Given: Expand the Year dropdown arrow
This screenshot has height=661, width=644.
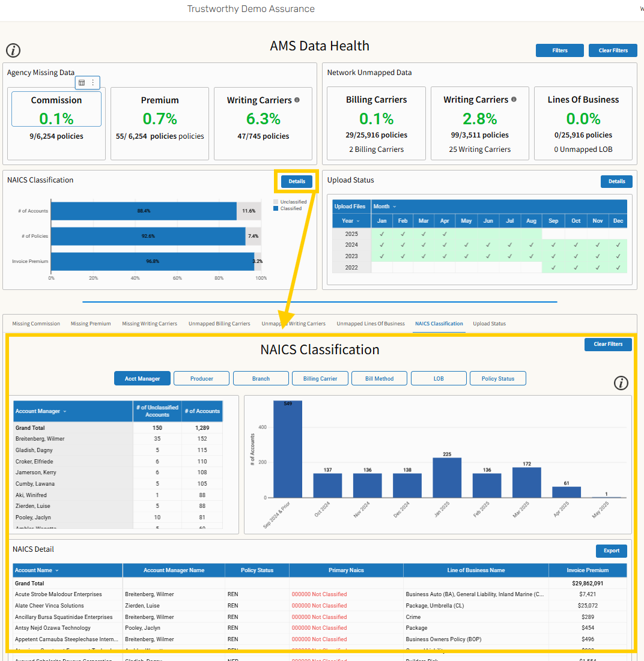Looking at the screenshot, I should coord(358,221).
